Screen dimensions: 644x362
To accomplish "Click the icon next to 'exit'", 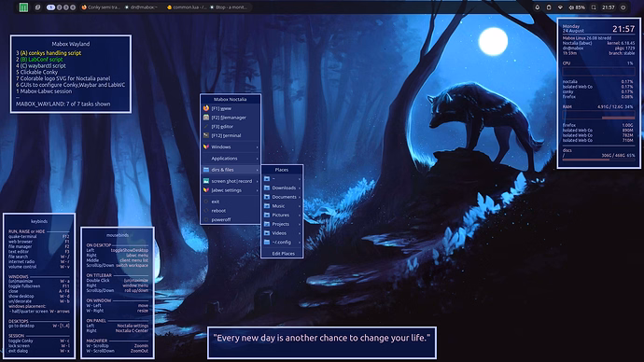I will pos(206,202).
